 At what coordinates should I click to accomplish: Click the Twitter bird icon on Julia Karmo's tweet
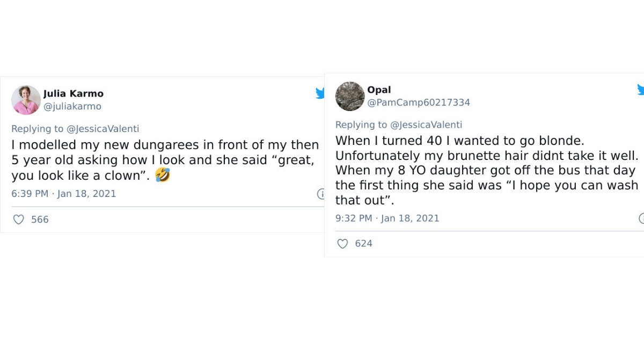(x=320, y=92)
